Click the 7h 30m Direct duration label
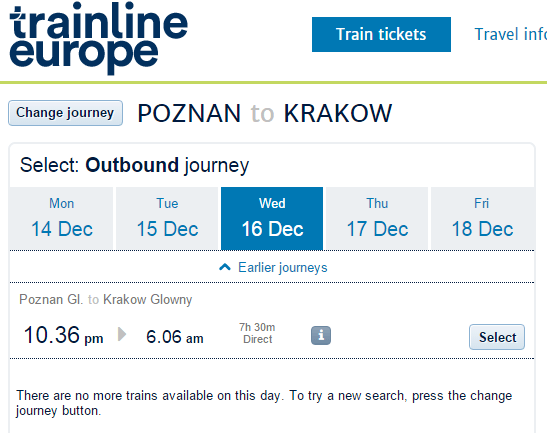The height and width of the screenshot is (433, 547). (x=257, y=333)
